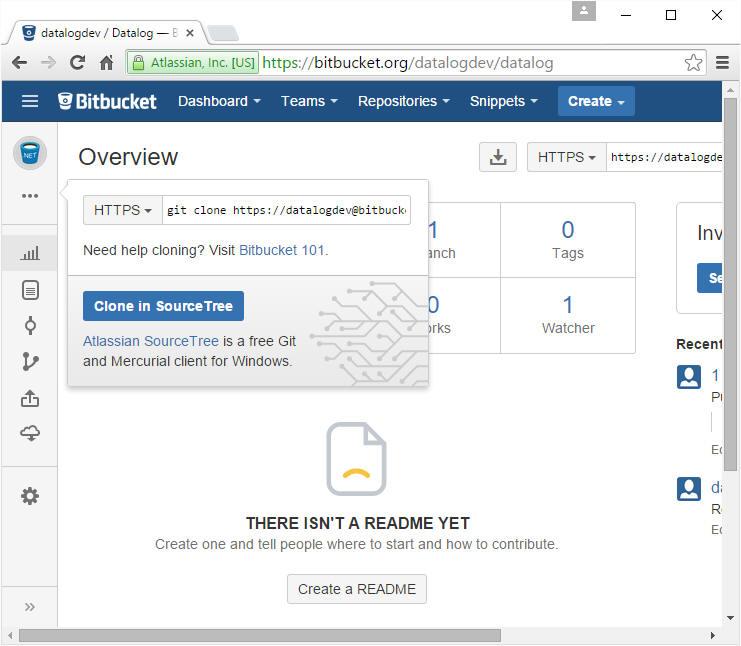741x646 pixels.
Task: Go forward with the browser arrow
Action: [48, 62]
